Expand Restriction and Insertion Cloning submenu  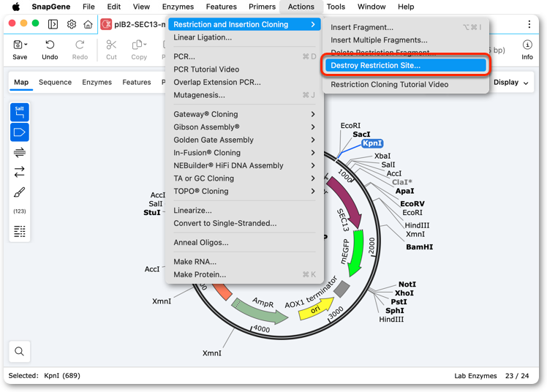click(x=244, y=24)
